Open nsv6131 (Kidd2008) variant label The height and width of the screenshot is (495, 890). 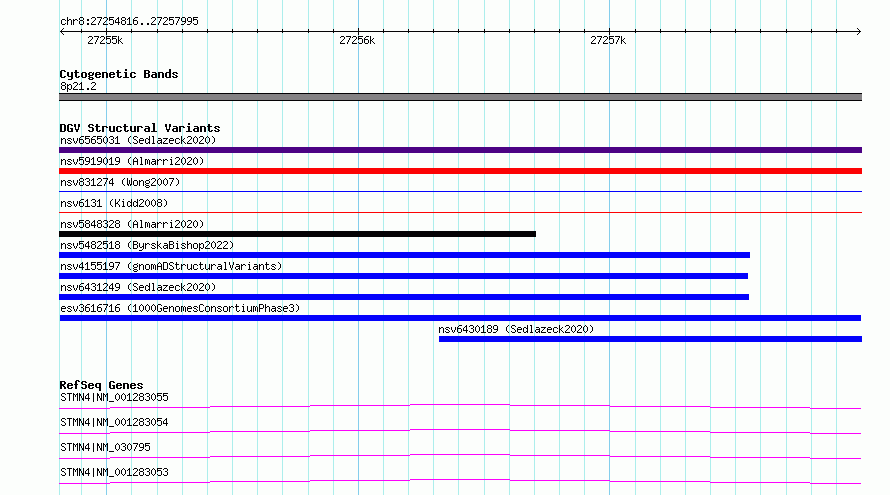pyautogui.click(x=114, y=203)
